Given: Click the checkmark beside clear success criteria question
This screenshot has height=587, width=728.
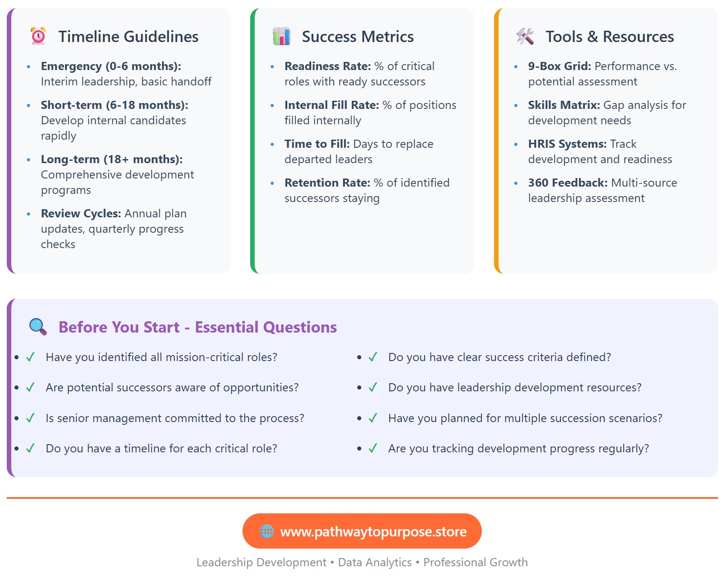Looking at the screenshot, I should 373,357.
